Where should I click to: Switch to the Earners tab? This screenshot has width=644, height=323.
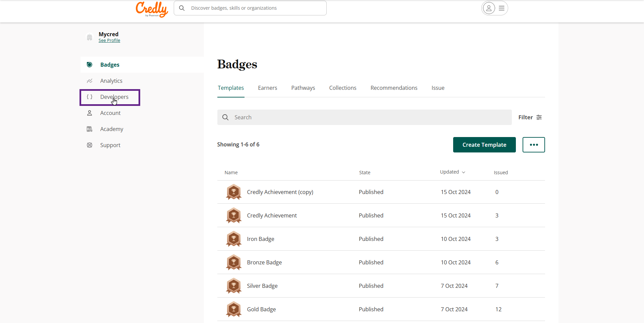point(267,88)
